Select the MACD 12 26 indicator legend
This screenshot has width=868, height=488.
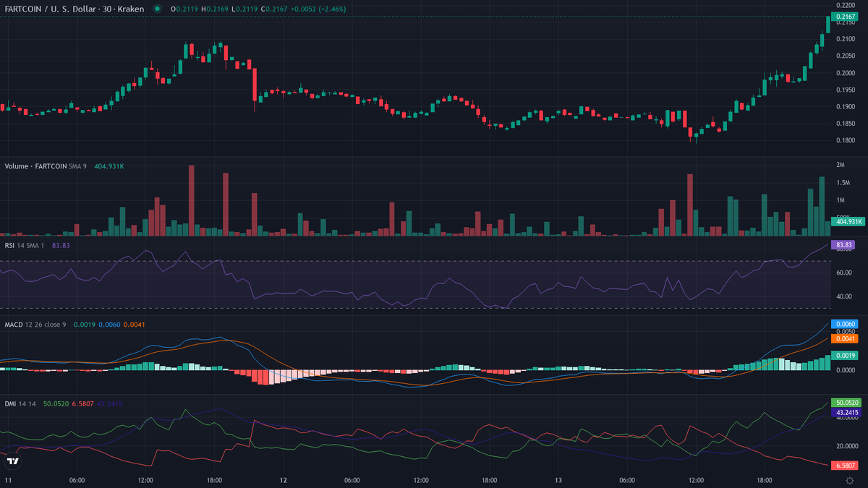[x=35, y=324]
